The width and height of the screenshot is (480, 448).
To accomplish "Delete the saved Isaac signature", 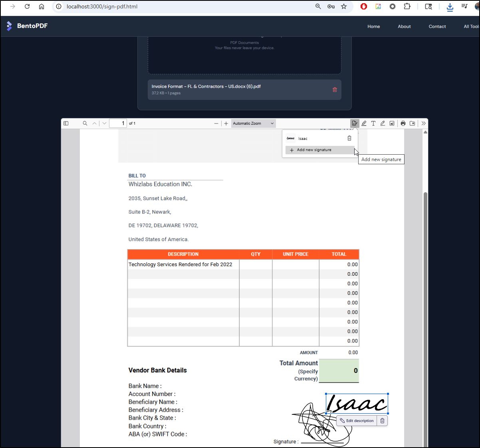I will tap(349, 138).
